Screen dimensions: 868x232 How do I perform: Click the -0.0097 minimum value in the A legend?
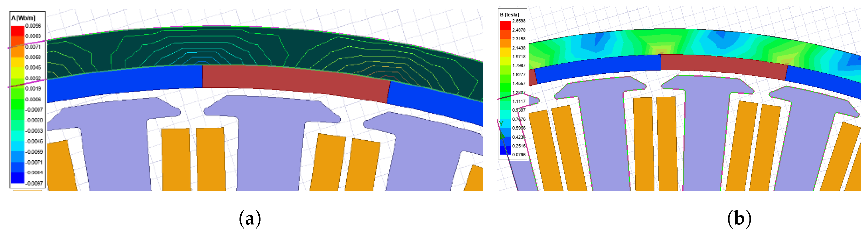tap(34, 183)
